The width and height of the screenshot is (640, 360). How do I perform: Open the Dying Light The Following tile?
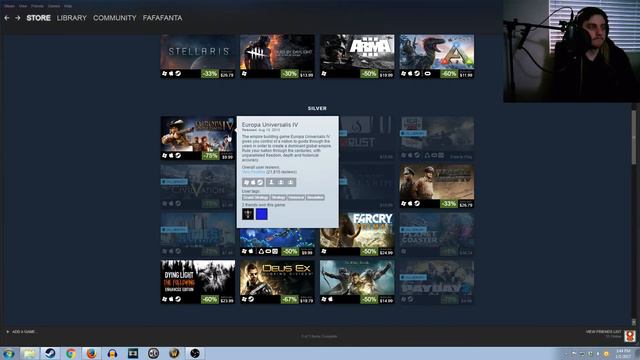pos(198,282)
